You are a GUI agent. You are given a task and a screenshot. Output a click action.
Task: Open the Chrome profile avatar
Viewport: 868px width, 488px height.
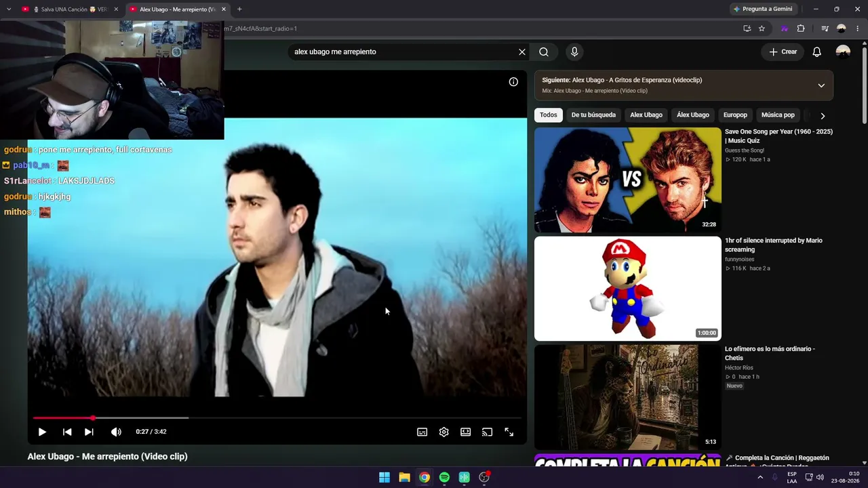(x=842, y=28)
